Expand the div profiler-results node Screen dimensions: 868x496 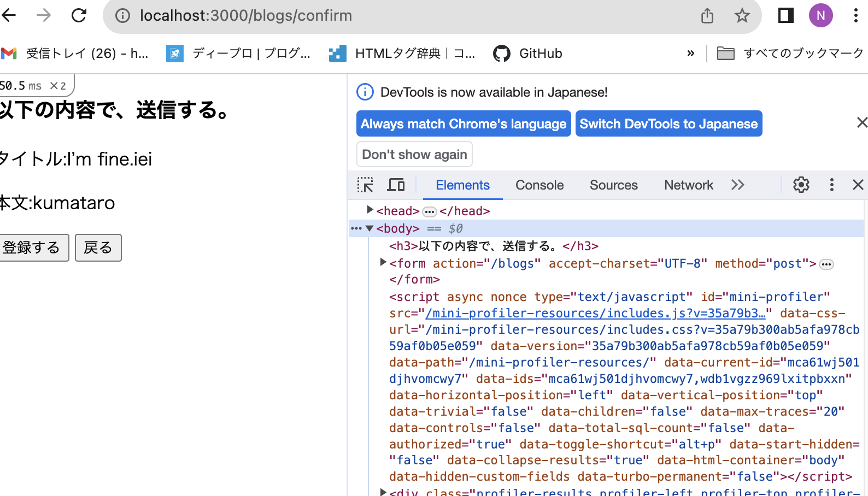coord(383,492)
